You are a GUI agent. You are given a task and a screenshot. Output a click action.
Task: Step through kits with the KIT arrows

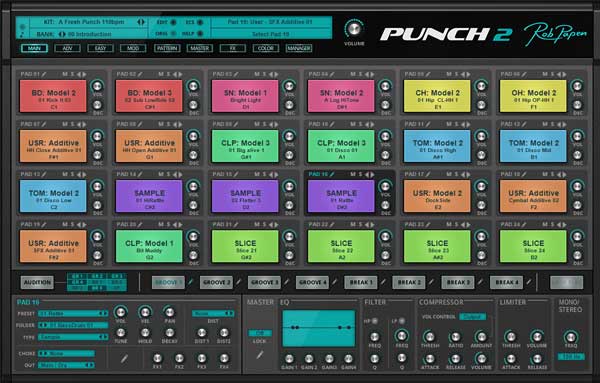click(141, 22)
